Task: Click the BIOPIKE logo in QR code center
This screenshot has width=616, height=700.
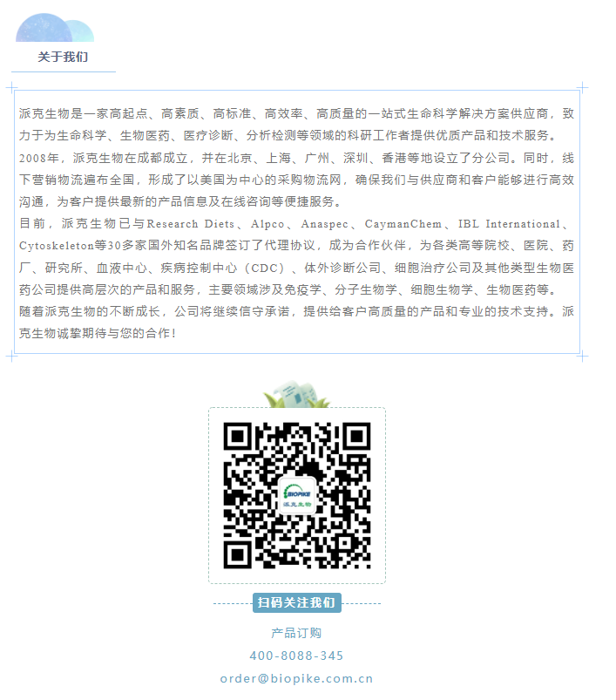Action: click(297, 495)
